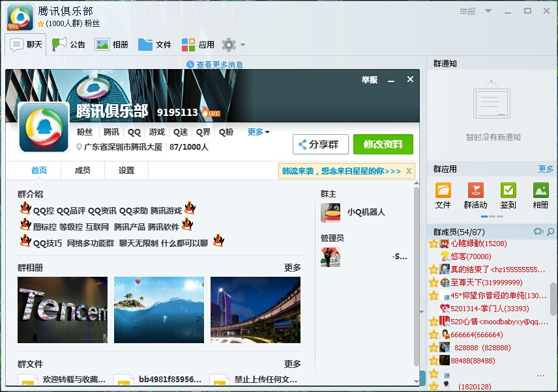Screen dimensions: 558x392
Task: Expand the dropdown arrow beside the gear
Action: coord(242,45)
